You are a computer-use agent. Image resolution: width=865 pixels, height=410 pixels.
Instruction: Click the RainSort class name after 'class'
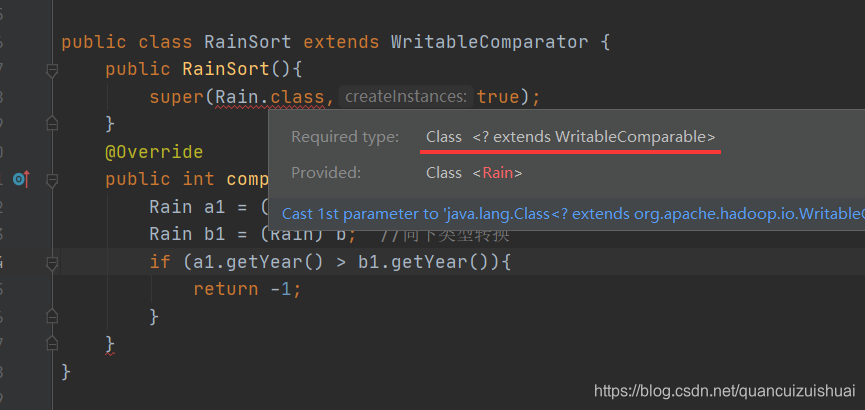coord(248,42)
